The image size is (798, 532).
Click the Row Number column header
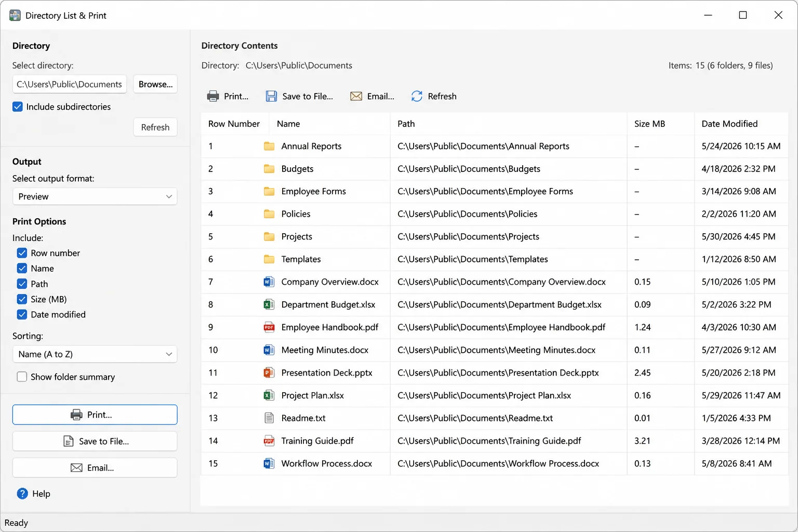click(x=235, y=124)
